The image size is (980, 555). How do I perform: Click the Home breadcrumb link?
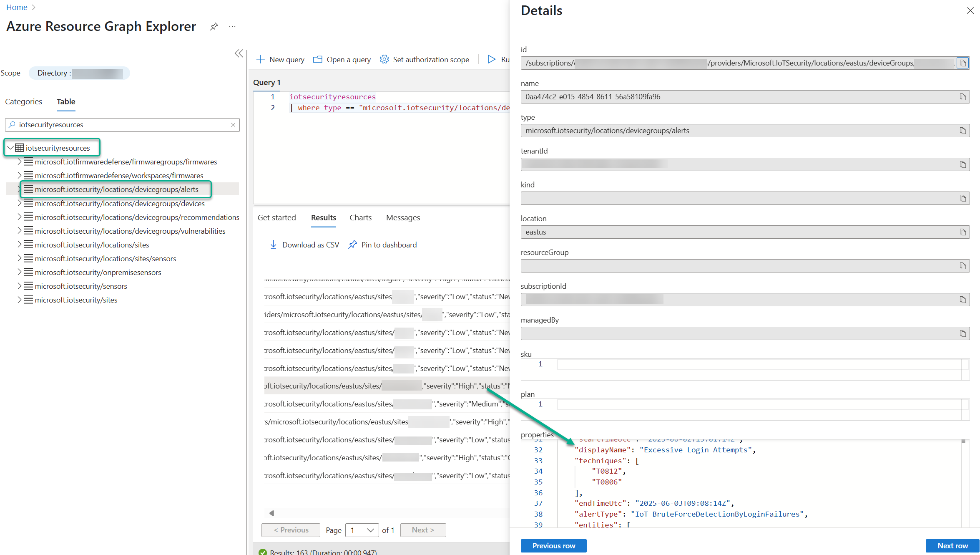[17, 7]
